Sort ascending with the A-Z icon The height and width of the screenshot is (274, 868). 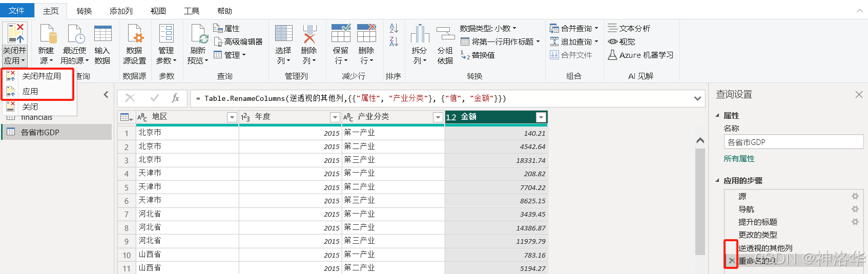[x=394, y=28]
